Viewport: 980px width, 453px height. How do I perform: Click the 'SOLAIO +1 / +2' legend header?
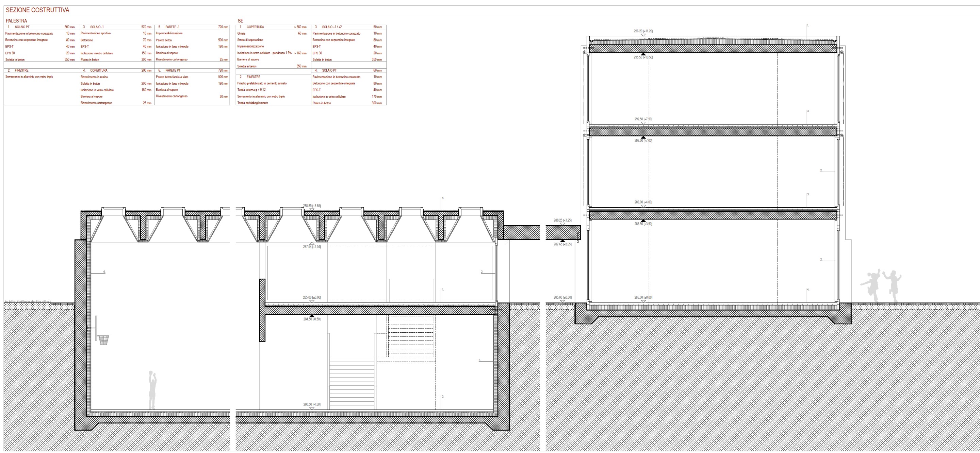pos(332,27)
